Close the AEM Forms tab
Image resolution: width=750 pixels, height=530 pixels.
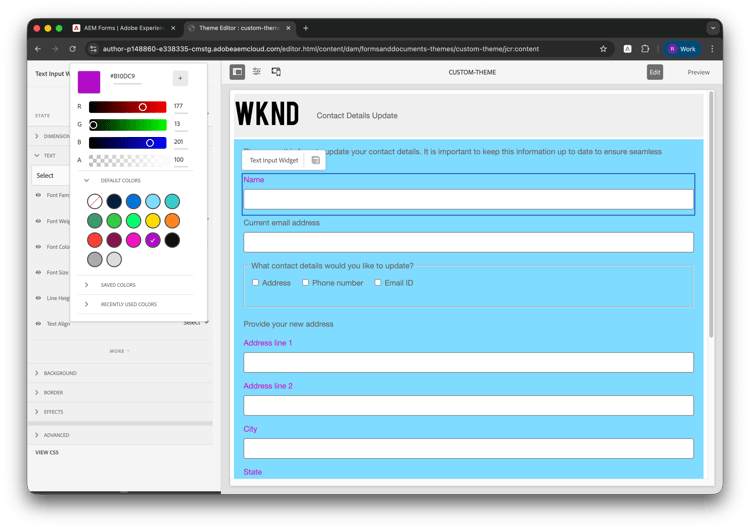point(173,28)
